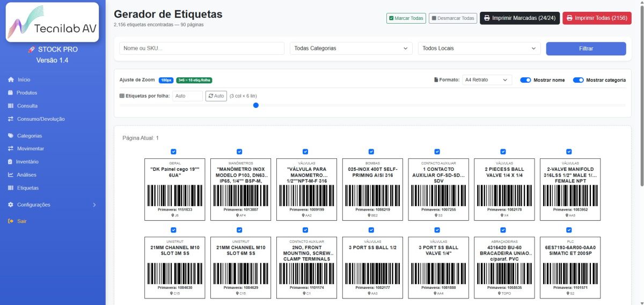Click the barcode of 025-INOX 400T label

pyautogui.click(x=372, y=195)
